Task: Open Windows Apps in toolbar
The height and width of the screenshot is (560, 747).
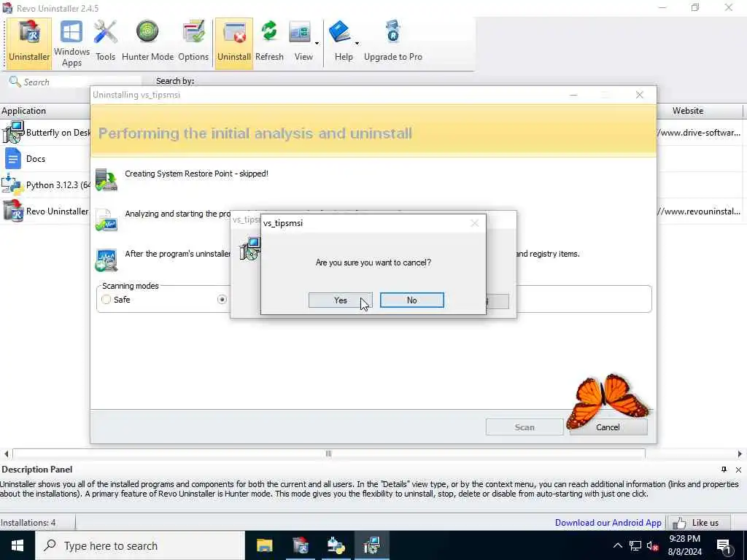Action: [x=71, y=44]
